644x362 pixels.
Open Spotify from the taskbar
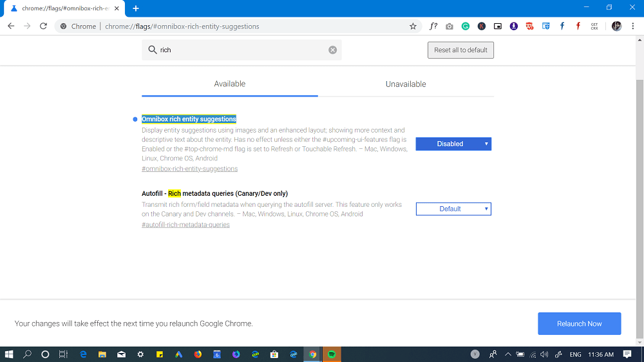pos(332,354)
